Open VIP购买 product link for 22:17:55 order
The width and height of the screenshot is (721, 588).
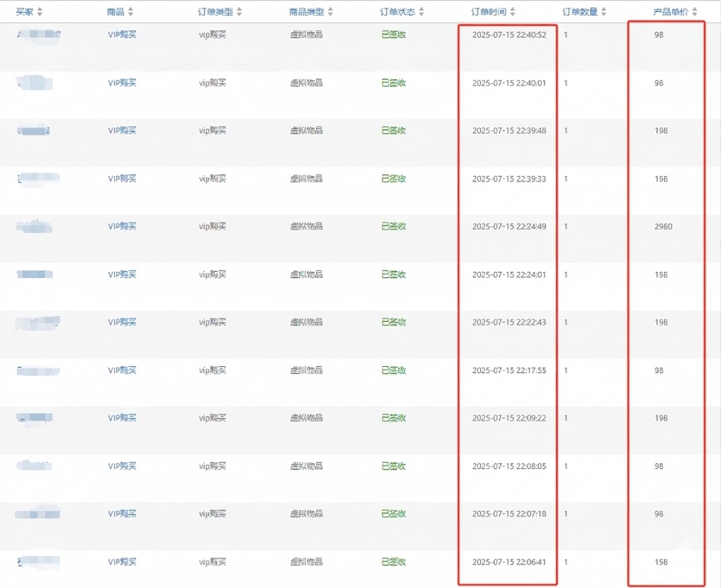click(x=122, y=370)
